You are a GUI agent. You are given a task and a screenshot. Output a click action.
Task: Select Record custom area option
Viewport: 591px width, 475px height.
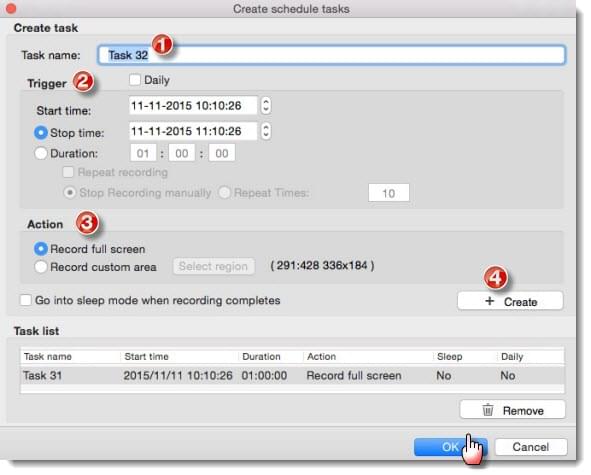(41, 267)
